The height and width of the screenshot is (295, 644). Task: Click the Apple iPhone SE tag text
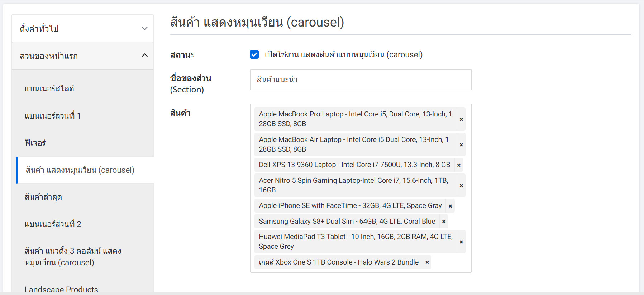tap(350, 206)
